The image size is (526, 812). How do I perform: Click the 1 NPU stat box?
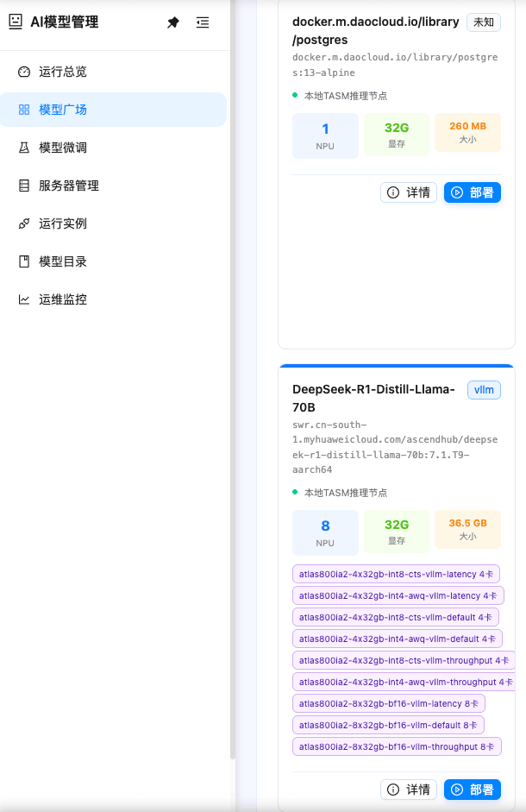coord(325,135)
